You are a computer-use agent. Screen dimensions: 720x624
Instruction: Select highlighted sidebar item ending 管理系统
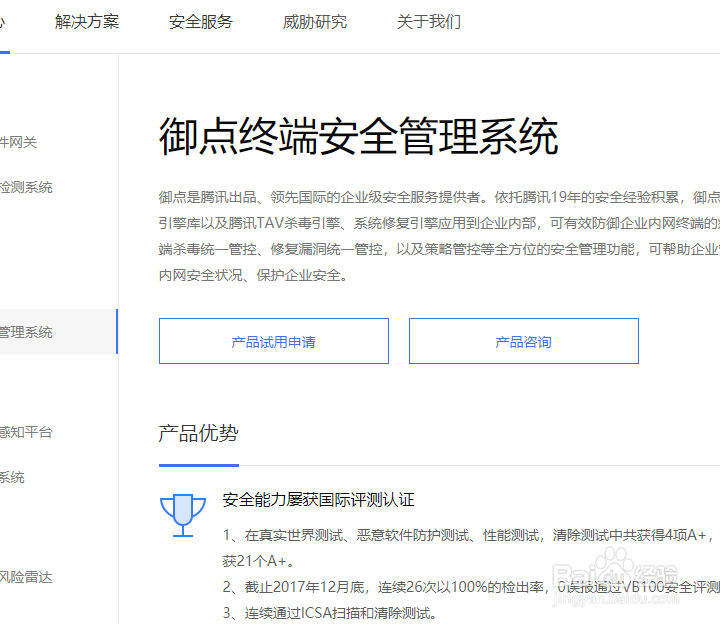tap(59, 332)
